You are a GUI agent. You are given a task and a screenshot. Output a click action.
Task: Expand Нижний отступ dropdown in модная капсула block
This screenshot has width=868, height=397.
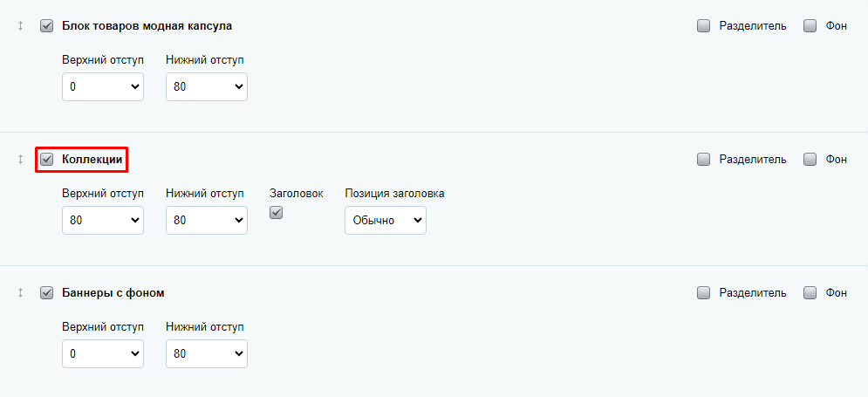(207, 87)
